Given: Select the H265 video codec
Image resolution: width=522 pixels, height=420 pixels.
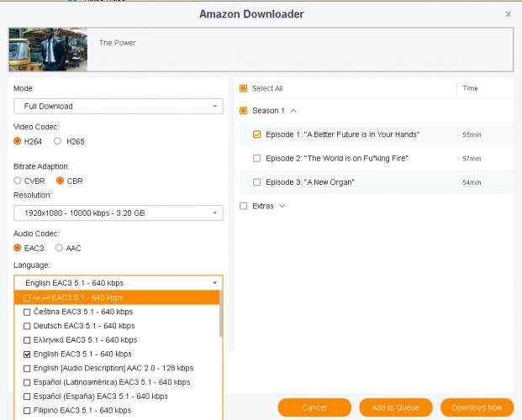Looking at the screenshot, I should (58, 141).
